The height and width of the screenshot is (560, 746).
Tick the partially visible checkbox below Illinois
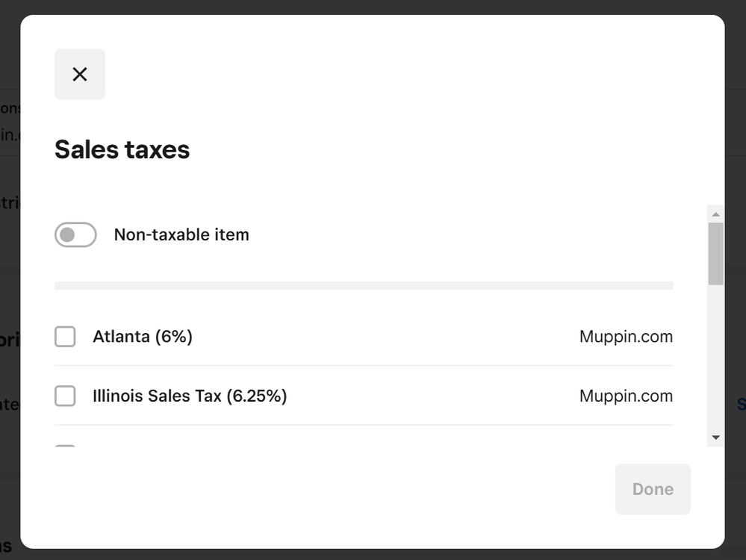(65, 446)
